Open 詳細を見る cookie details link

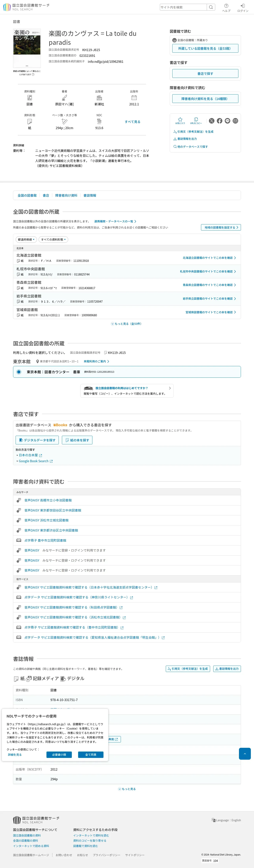tap(15, 755)
